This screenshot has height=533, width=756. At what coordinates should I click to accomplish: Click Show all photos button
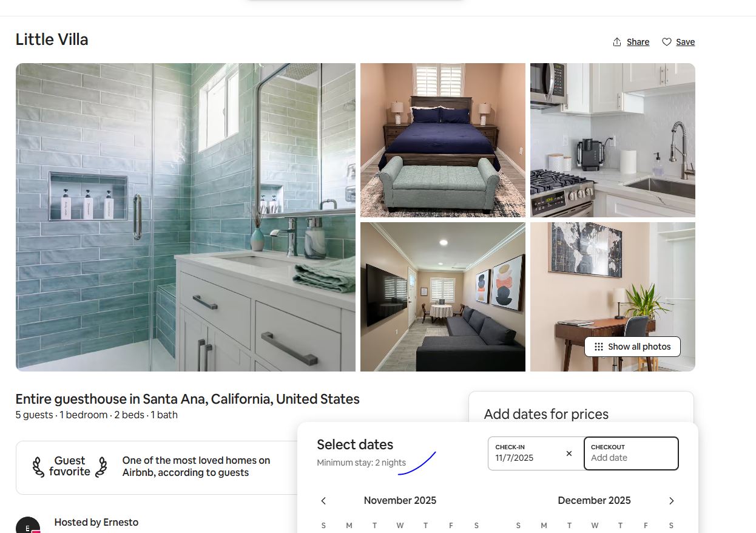click(632, 347)
